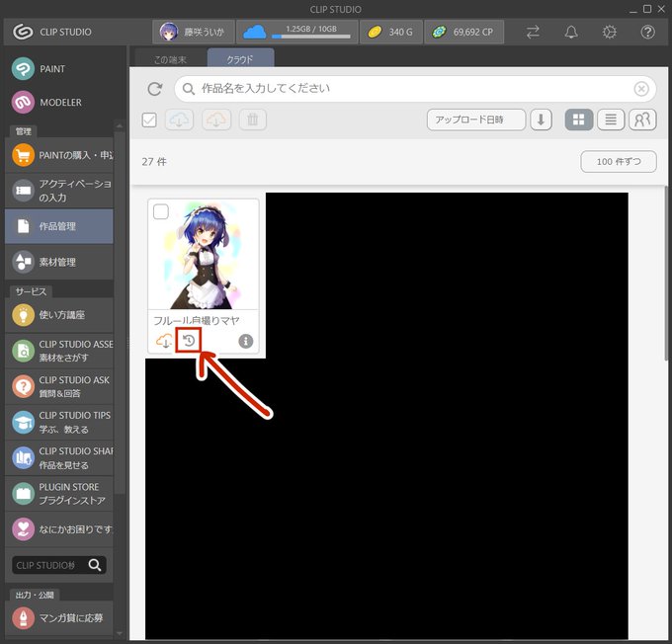
Task: Open PLUGIN STORE プラグインストア
Action: click(59, 494)
